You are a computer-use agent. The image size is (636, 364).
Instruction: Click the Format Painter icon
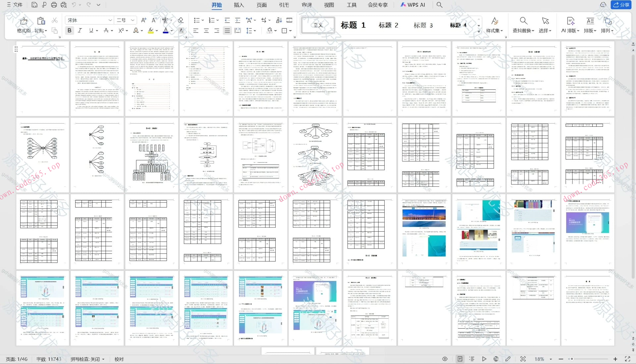[x=24, y=22]
